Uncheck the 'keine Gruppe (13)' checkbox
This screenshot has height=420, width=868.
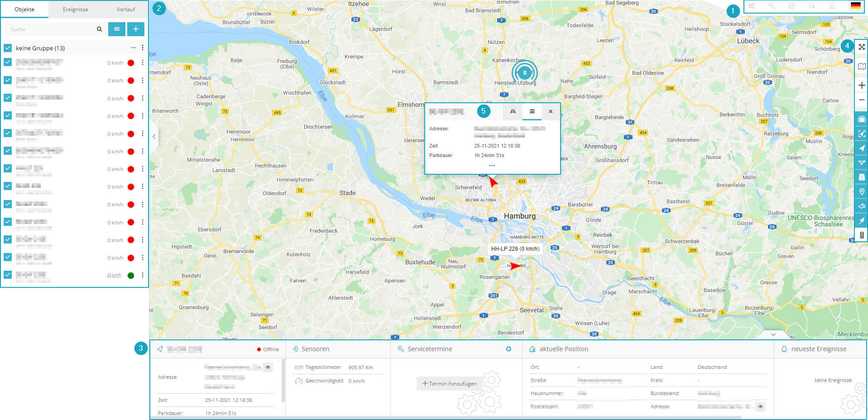point(8,48)
